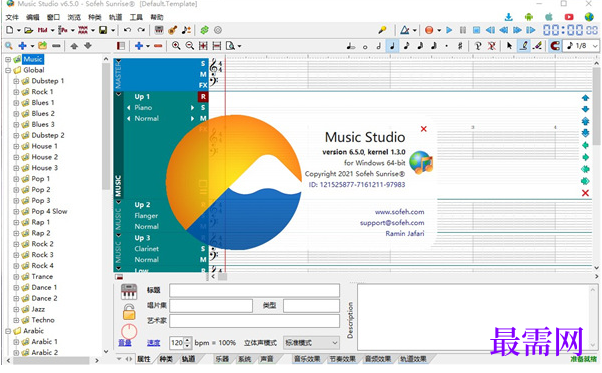Start recording with the red record button

429,30
